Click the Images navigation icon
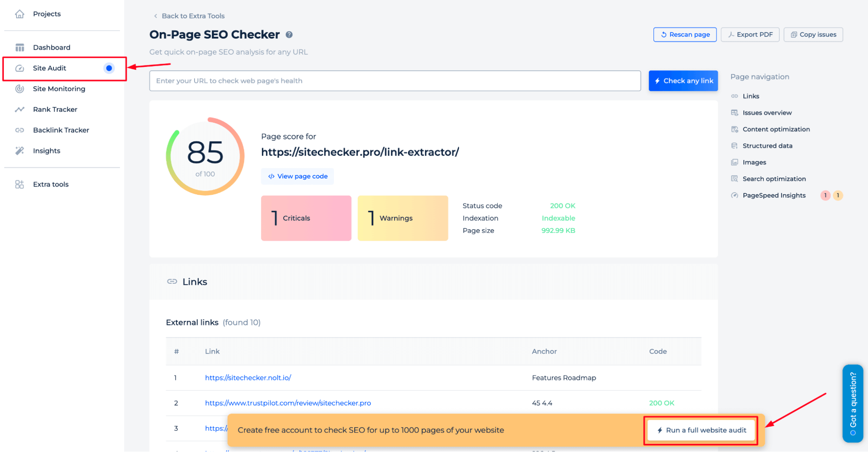The image size is (868, 452). [735, 162]
